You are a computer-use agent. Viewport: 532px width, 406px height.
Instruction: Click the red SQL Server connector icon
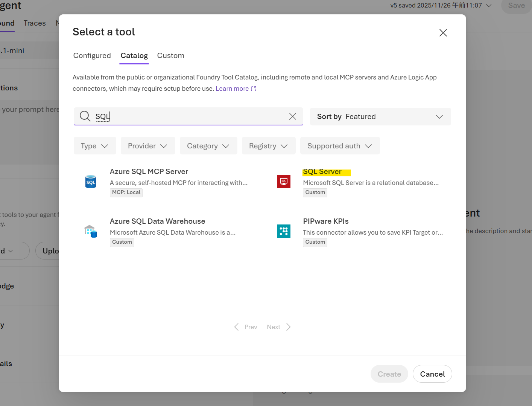tap(283, 182)
